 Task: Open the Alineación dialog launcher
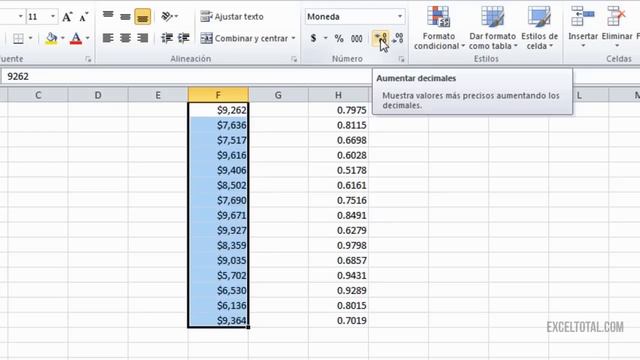pos(294,60)
